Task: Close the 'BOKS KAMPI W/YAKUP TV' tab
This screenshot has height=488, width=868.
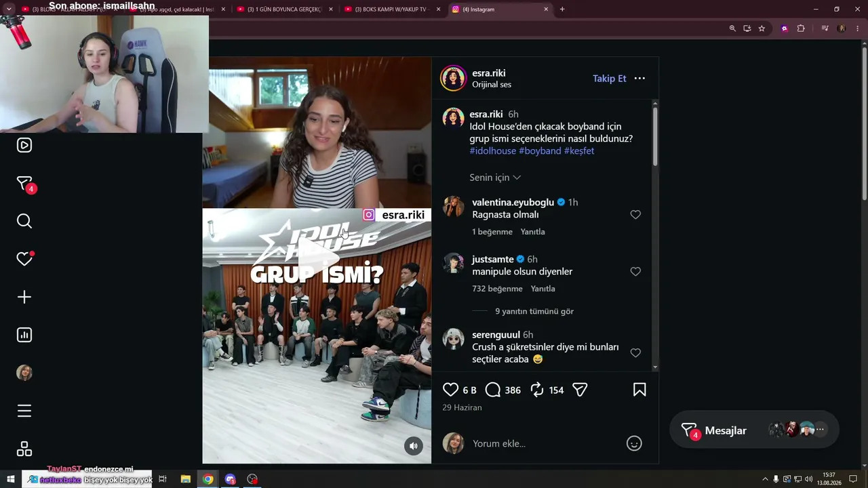Action: point(438,9)
